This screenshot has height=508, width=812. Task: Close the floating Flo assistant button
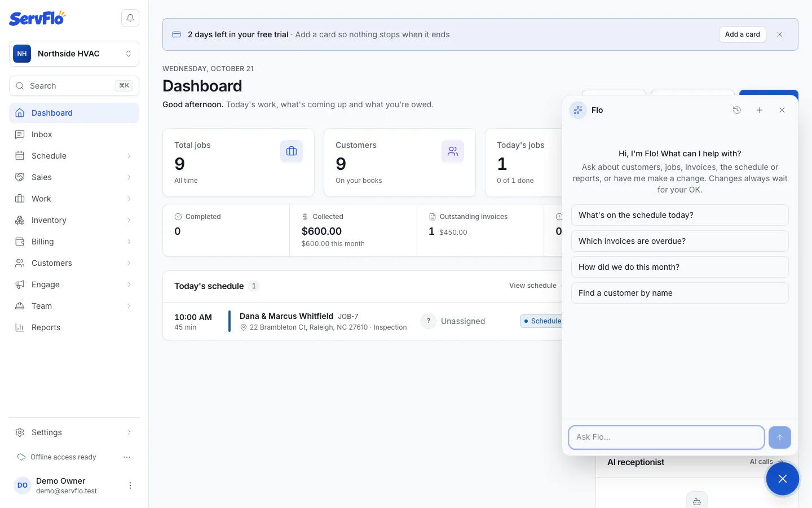[x=783, y=479]
